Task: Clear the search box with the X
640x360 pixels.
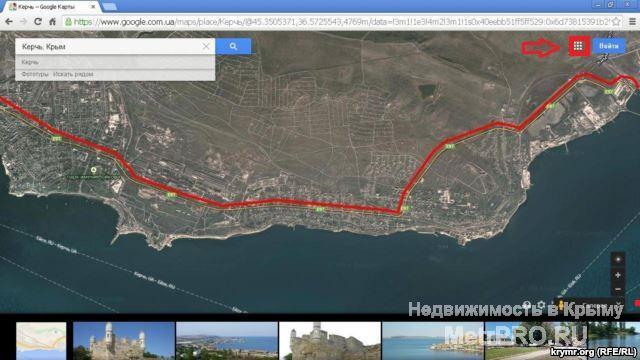Action: [206, 47]
